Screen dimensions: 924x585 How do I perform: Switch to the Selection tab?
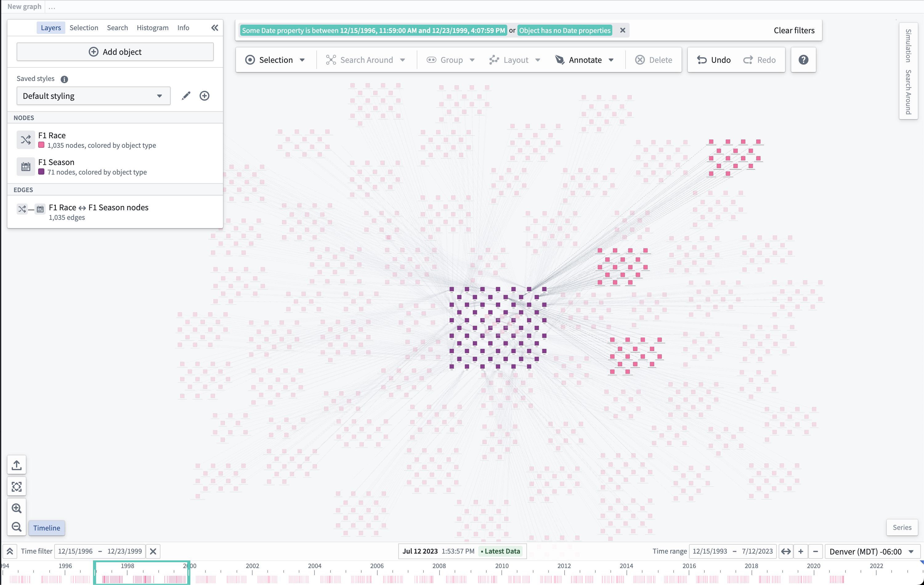84,28
